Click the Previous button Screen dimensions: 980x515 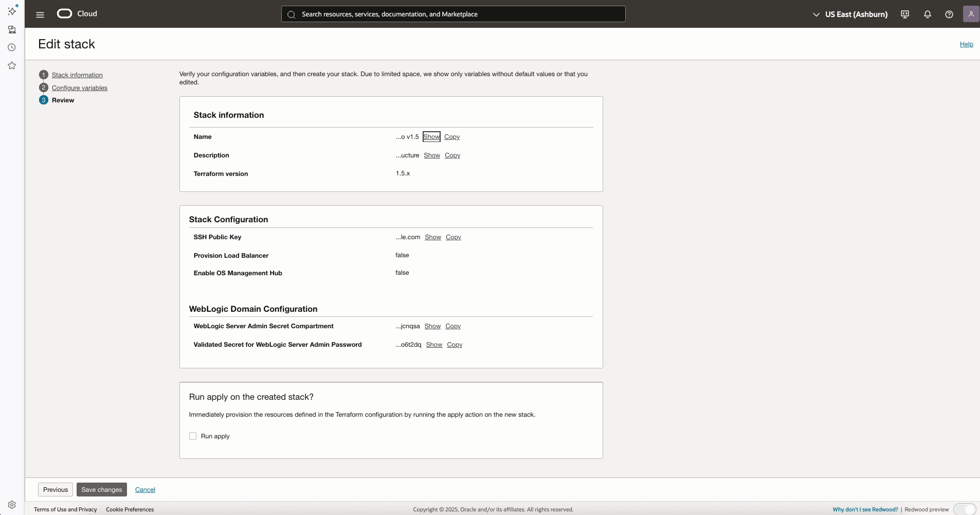pyautogui.click(x=56, y=490)
